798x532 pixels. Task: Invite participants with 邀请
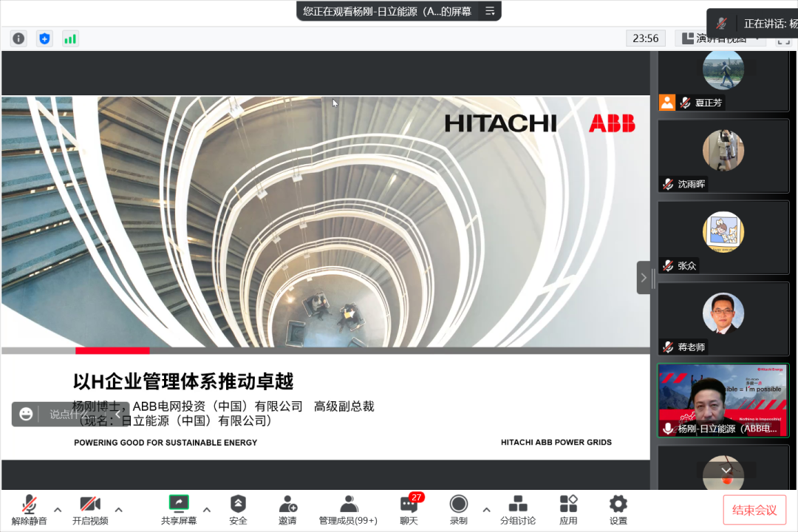click(287, 510)
